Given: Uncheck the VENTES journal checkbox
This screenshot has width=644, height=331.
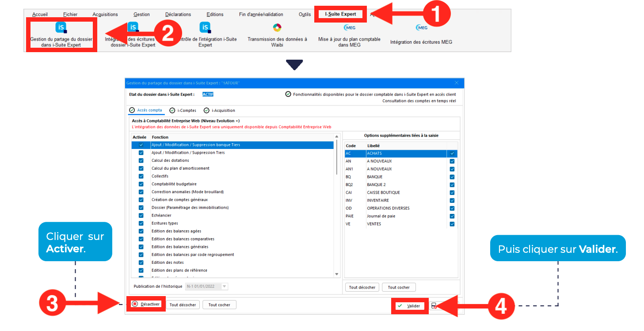Looking at the screenshot, I should (x=452, y=224).
